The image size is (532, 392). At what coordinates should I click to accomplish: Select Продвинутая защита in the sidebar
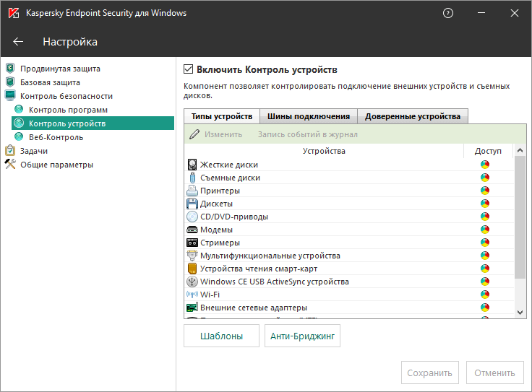(60, 69)
